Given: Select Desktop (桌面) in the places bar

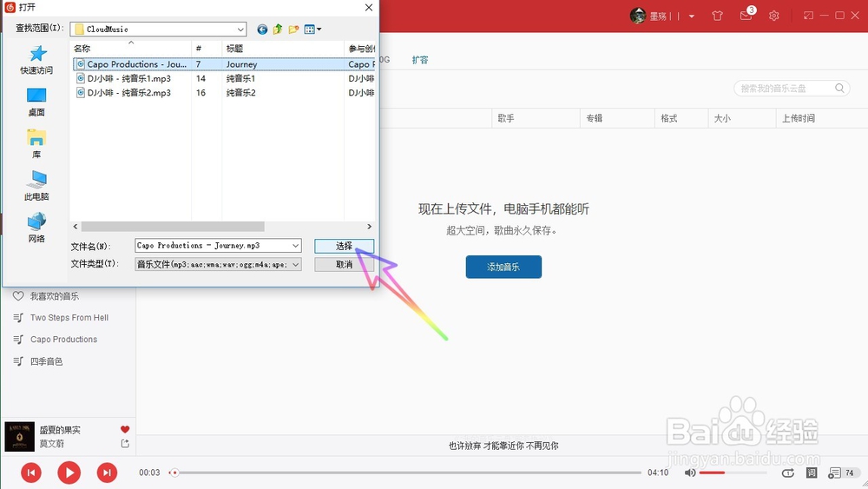Looking at the screenshot, I should [x=36, y=102].
